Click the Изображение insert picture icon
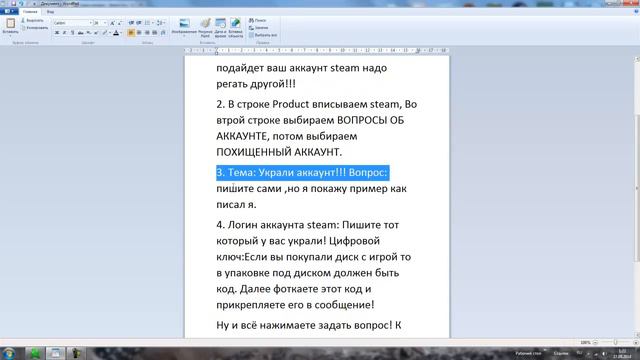This screenshot has width=640, height=360. click(x=184, y=23)
